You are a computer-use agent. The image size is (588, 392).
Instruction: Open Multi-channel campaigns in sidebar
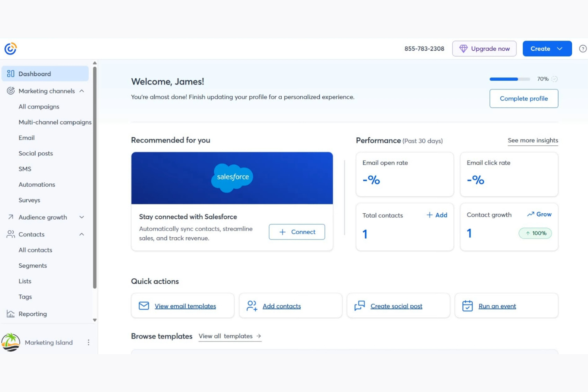coord(55,122)
